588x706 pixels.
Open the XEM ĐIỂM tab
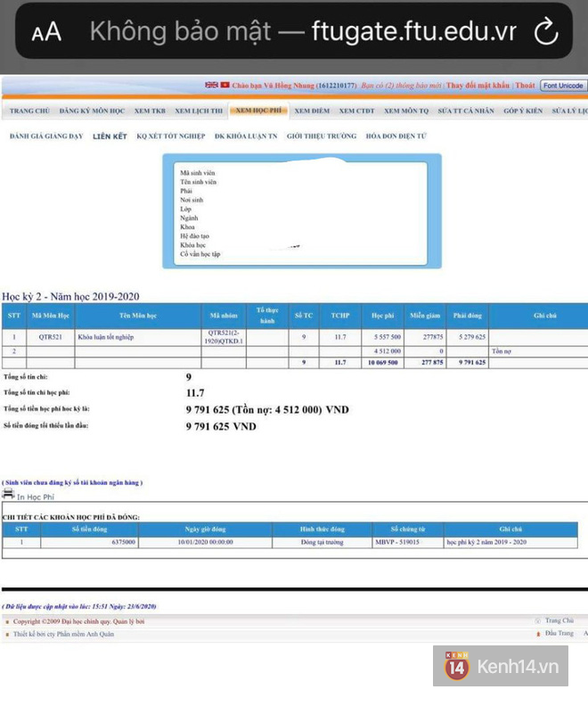(x=312, y=111)
